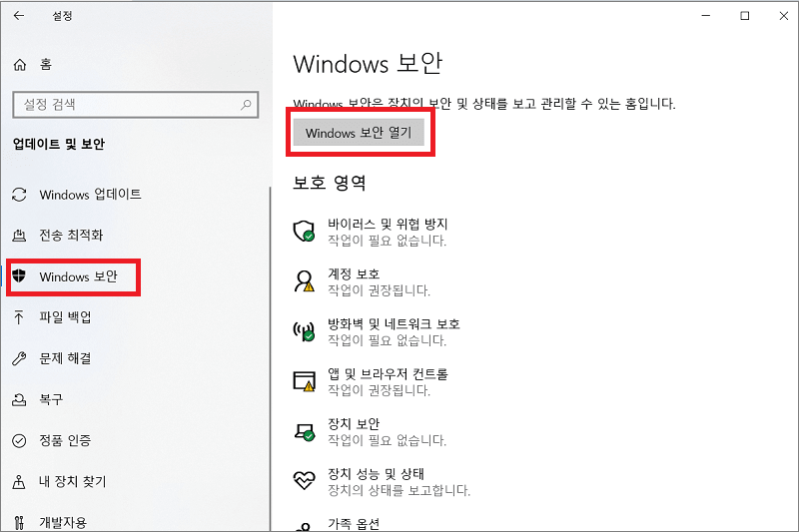799x532 pixels.
Task: Open 계정 보호 protection area
Action: (355, 274)
